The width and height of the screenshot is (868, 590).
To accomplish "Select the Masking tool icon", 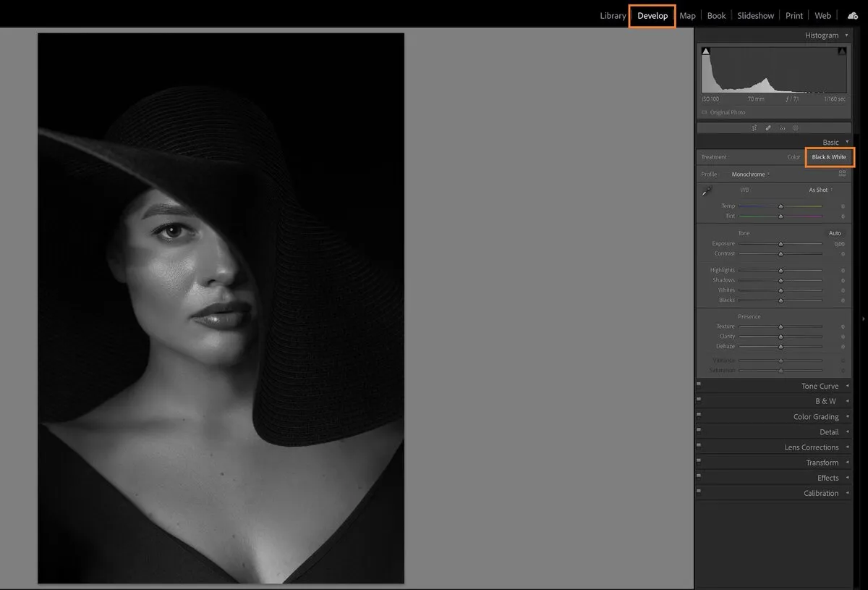I will (796, 128).
